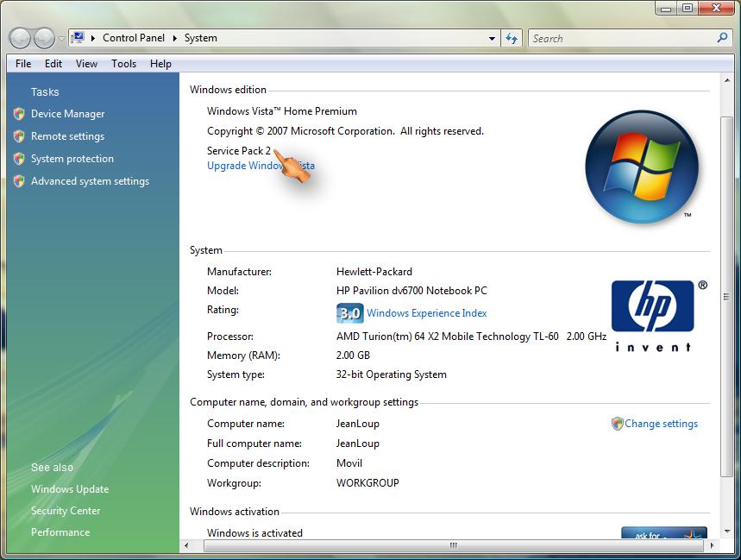Viewport: 741px width, 560px height.
Task: Click the 3.0 rating score badge
Action: point(350,313)
